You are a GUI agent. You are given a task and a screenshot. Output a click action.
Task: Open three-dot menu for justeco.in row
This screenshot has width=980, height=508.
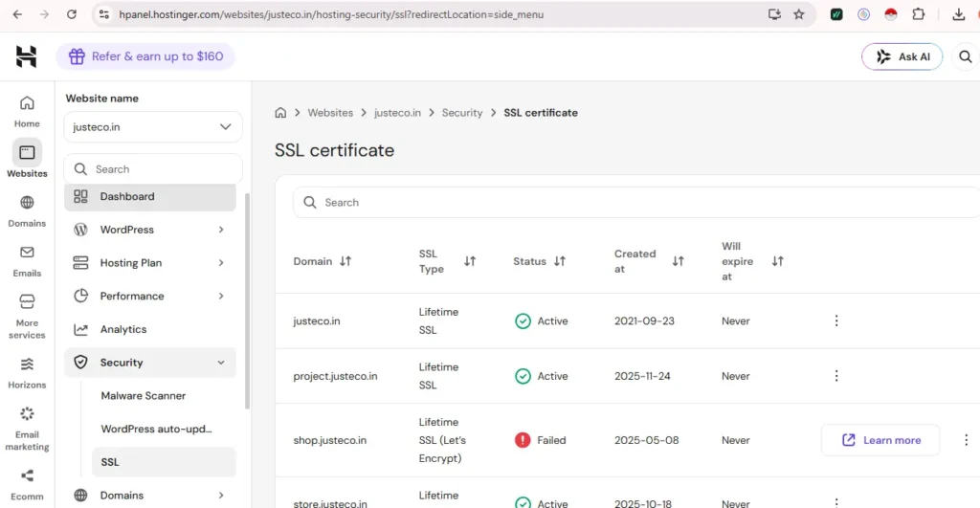(x=836, y=320)
